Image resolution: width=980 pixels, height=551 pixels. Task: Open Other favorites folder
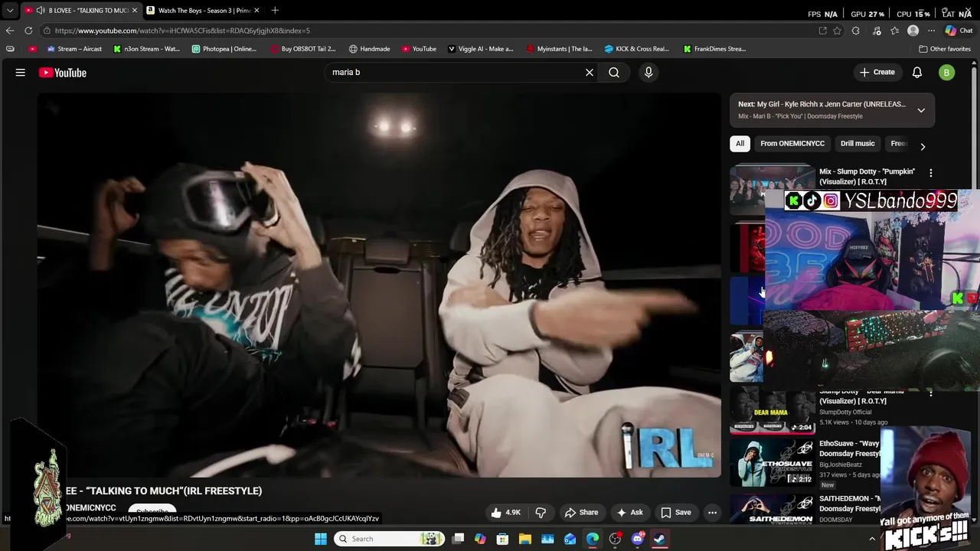(945, 49)
